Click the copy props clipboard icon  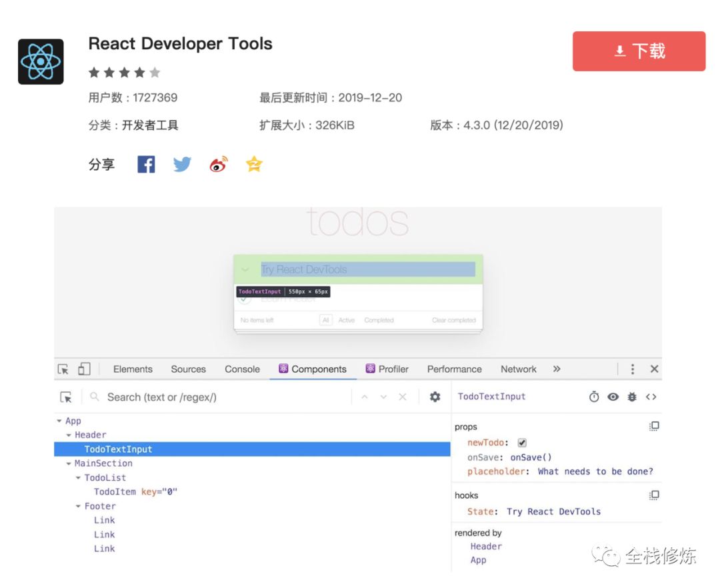654,426
